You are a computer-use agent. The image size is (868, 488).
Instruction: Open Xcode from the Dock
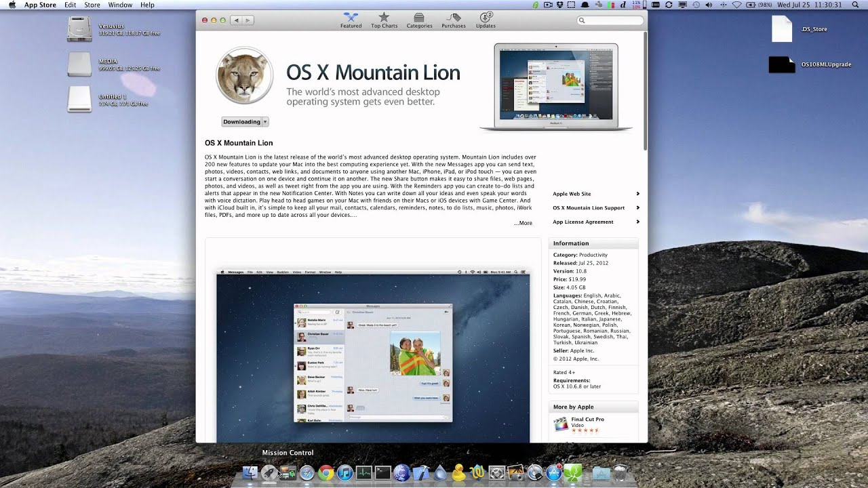click(x=421, y=473)
